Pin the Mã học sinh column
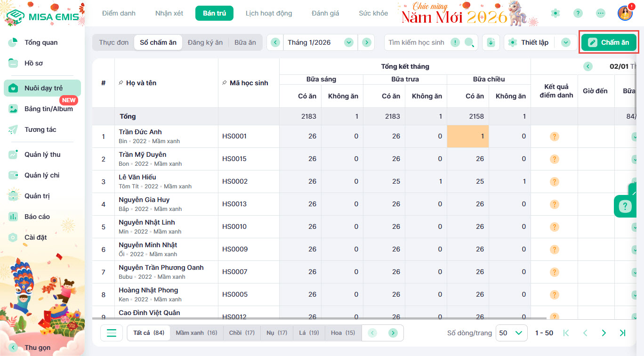 pos(225,83)
